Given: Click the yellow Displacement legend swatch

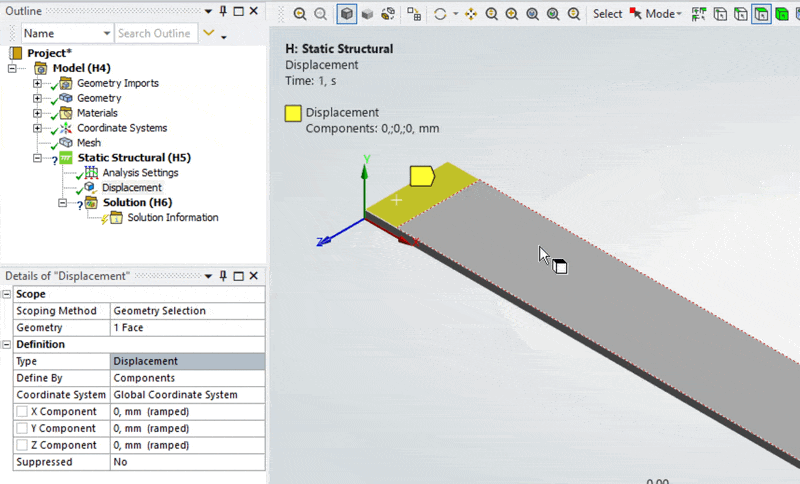Looking at the screenshot, I should tap(294, 113).
